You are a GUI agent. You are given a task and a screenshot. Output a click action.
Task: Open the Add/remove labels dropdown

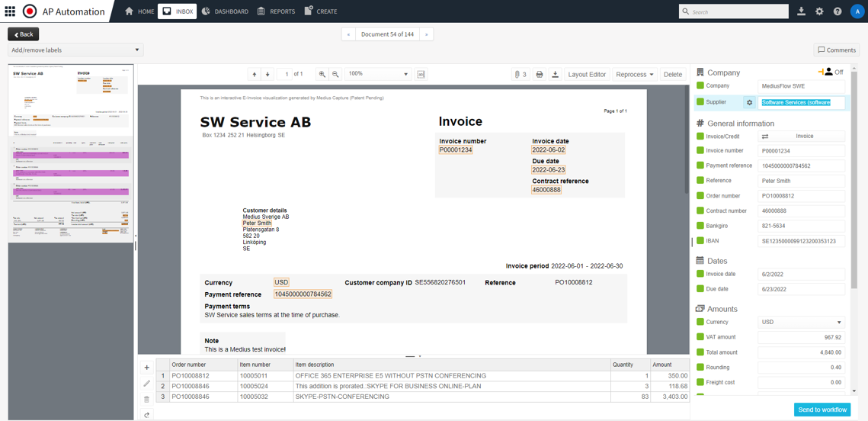[75, 50]
